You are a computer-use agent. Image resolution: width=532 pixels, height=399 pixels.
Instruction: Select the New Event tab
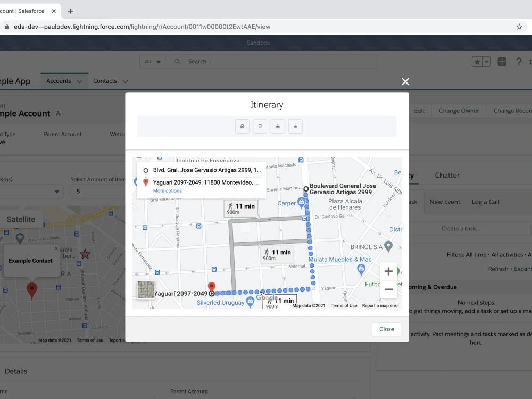[444, 202]
